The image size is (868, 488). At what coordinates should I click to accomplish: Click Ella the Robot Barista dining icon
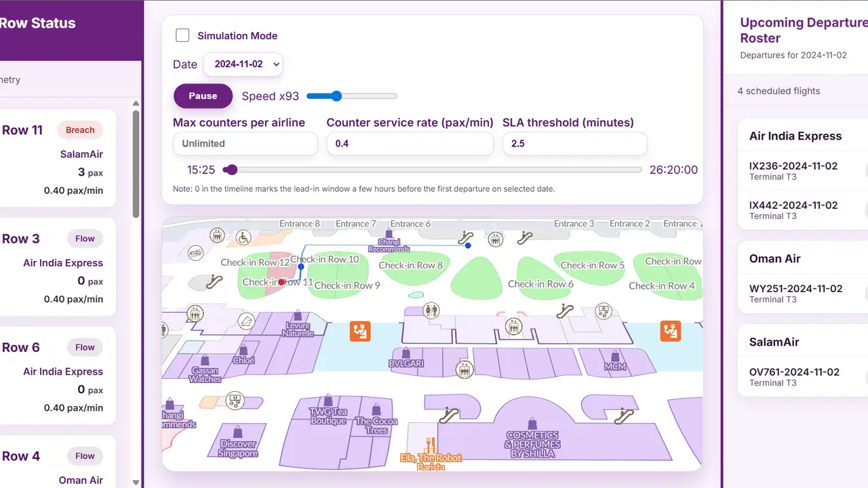[x=430, y=445]
